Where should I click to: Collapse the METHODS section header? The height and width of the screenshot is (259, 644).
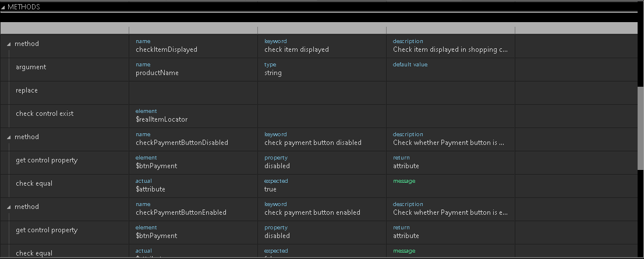coord(3,6)
